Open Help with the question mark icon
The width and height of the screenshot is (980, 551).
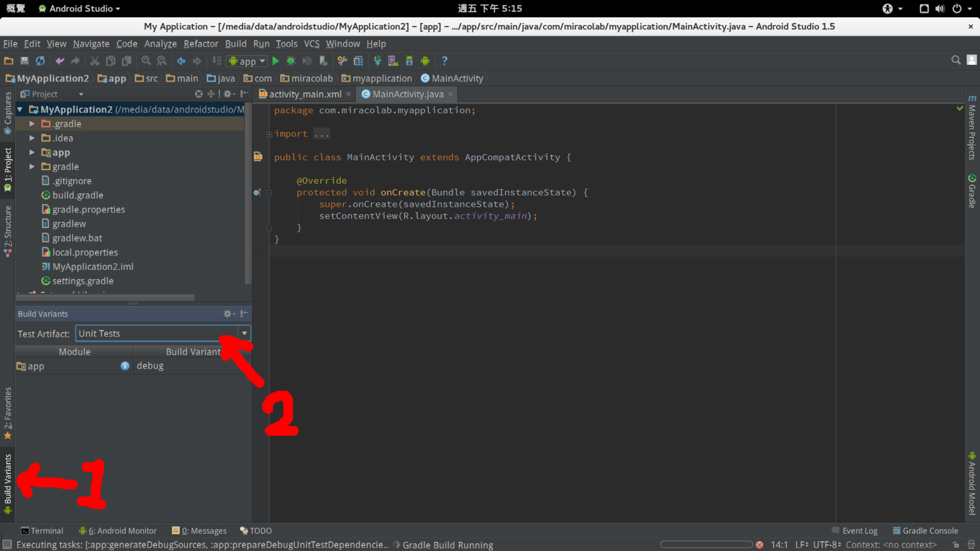[445, 61]
